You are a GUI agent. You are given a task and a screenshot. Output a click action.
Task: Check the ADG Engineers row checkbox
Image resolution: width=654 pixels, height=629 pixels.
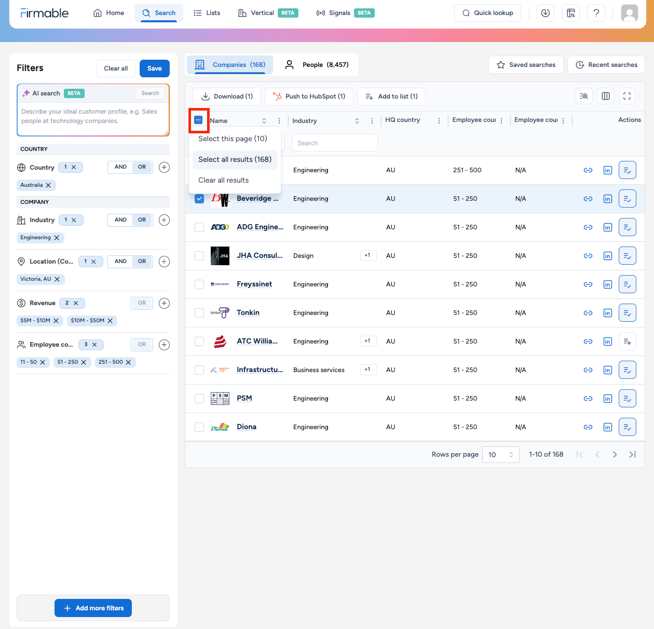click(199, 227)
